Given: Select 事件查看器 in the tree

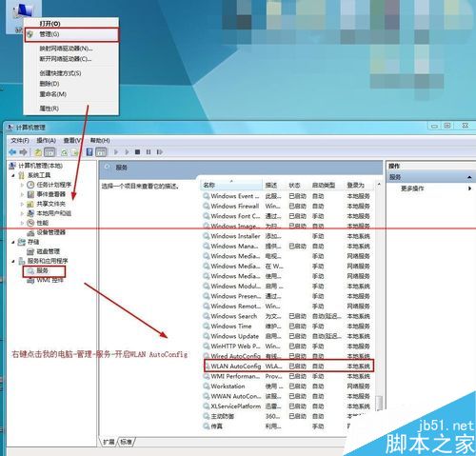Looking at the screenshot, I should [x=51, y=194].
